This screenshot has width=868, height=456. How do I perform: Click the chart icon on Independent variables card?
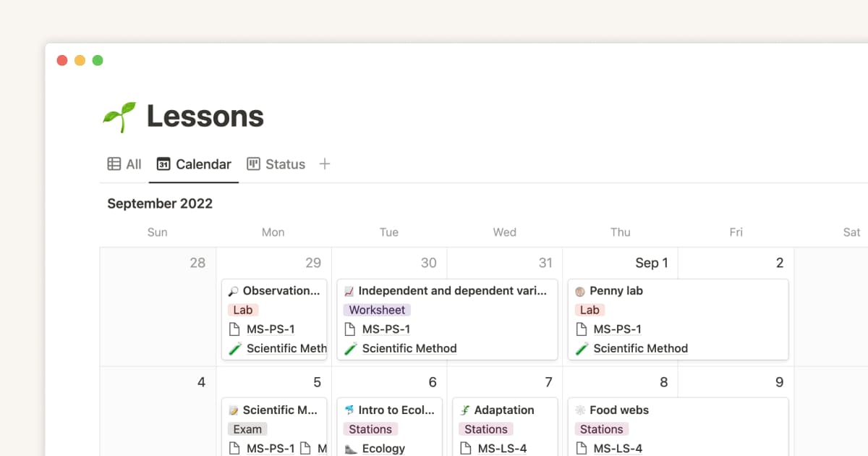[349, 291]
